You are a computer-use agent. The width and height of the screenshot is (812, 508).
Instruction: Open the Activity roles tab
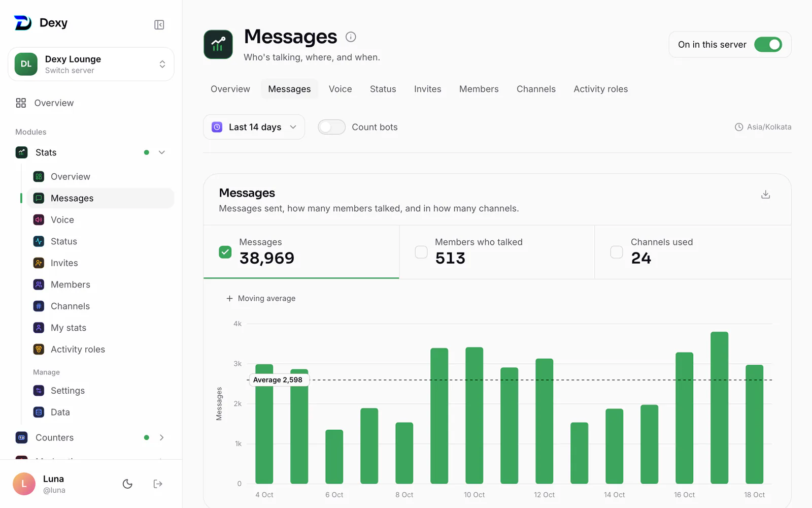[x=600, y=89]
